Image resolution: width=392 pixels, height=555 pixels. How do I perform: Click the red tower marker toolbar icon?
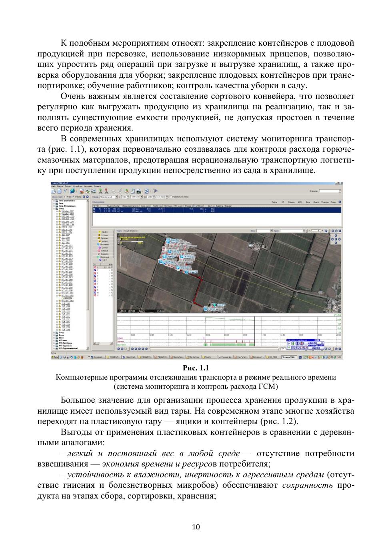pyautogui.click(x=106, y=191)
